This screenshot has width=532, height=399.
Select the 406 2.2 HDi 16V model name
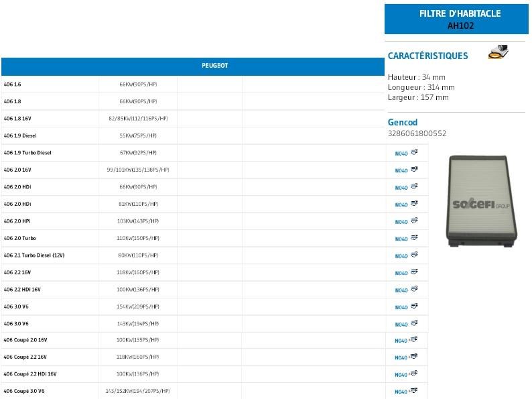[22, 290]
